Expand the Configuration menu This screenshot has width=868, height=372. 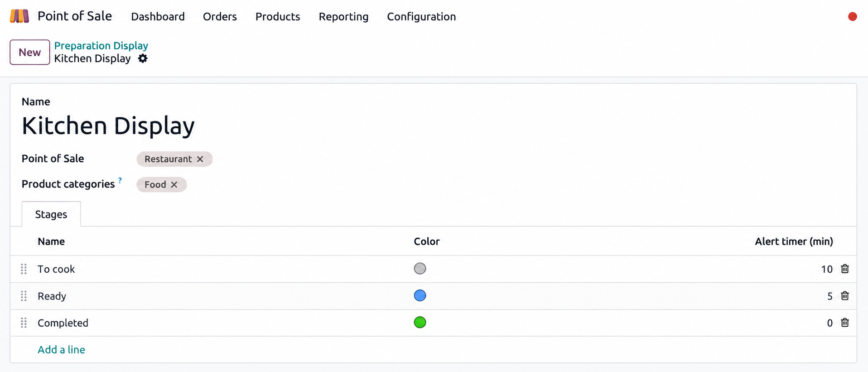[421, 17]
